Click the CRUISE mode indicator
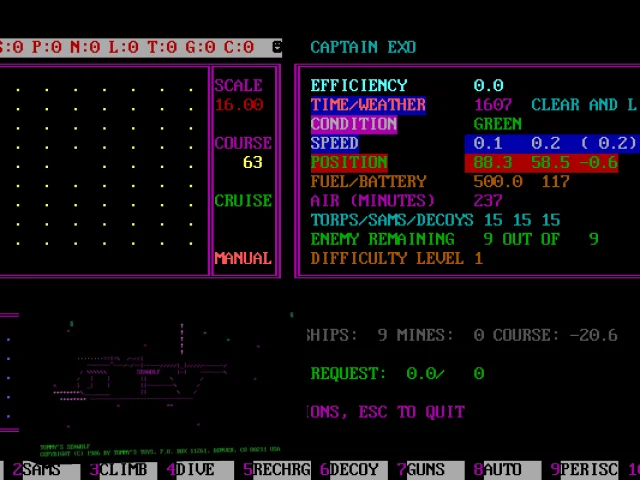640x480 pixels. coord(243,201)
